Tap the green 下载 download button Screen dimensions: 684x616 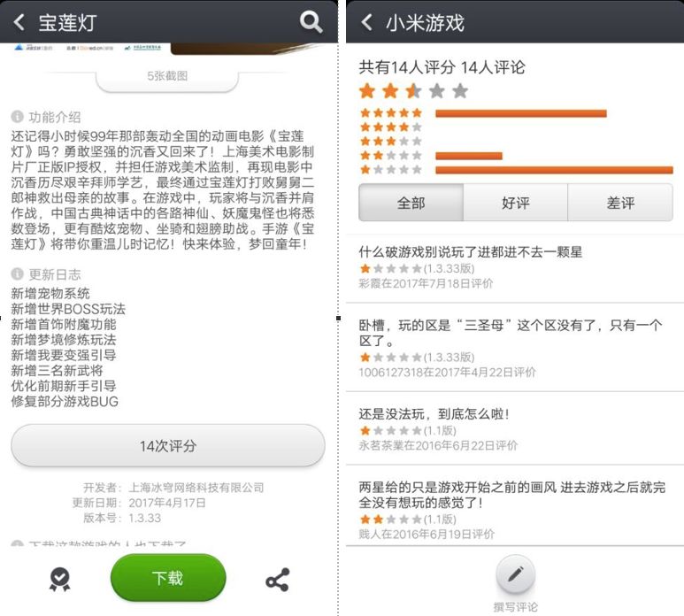168,578
